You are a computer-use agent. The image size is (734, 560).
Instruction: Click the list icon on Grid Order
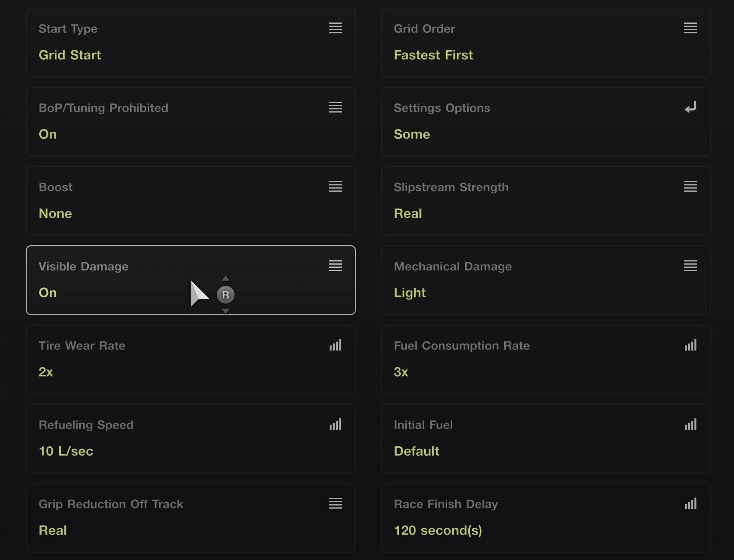coord(690,28)
